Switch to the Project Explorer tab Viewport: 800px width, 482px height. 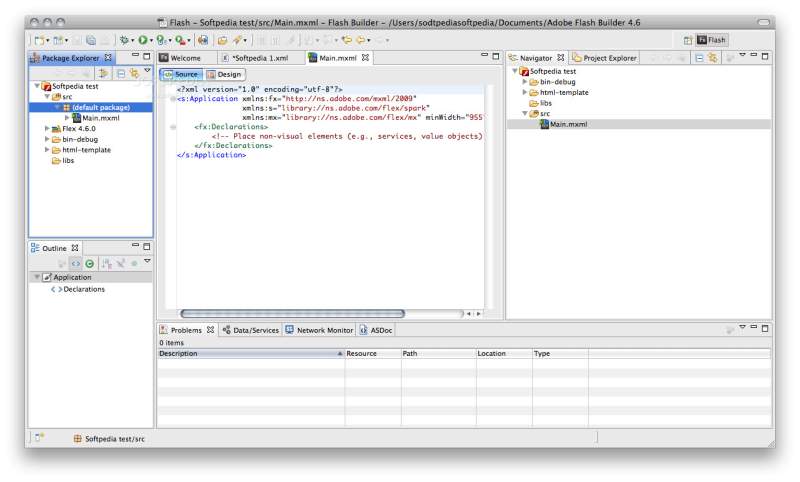[605, 58]
